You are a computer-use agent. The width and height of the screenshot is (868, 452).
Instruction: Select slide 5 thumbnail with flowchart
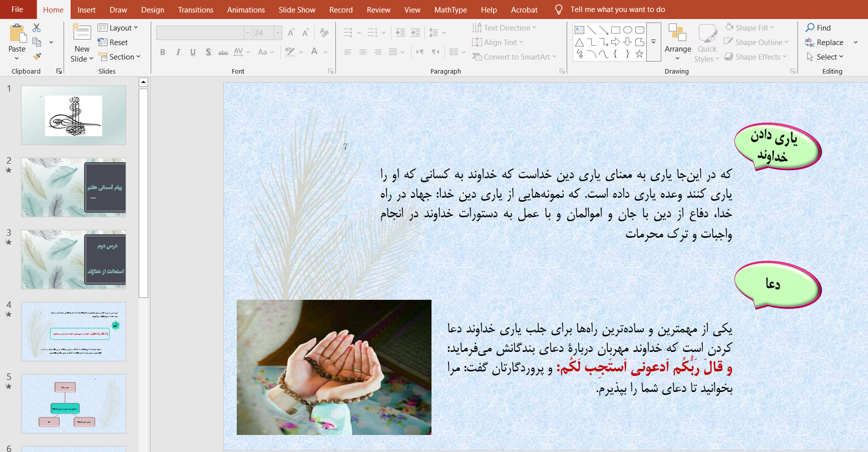coord(74,403)
